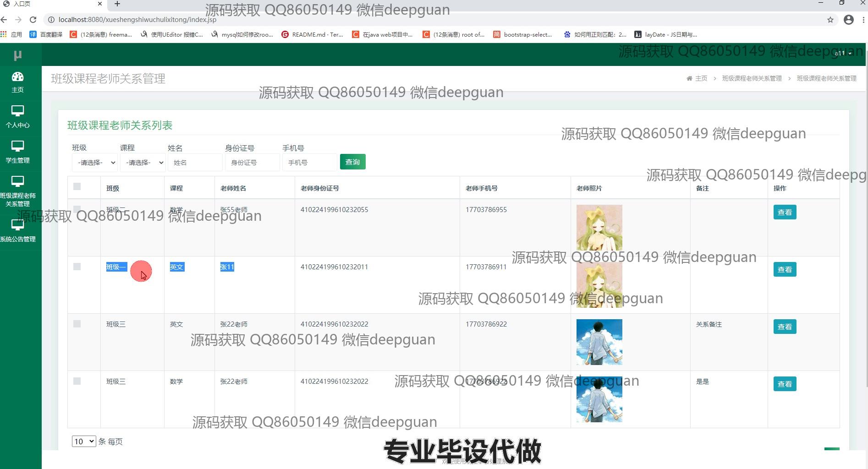Check the checkbox for 班级三 英文 row

(77, 324)
